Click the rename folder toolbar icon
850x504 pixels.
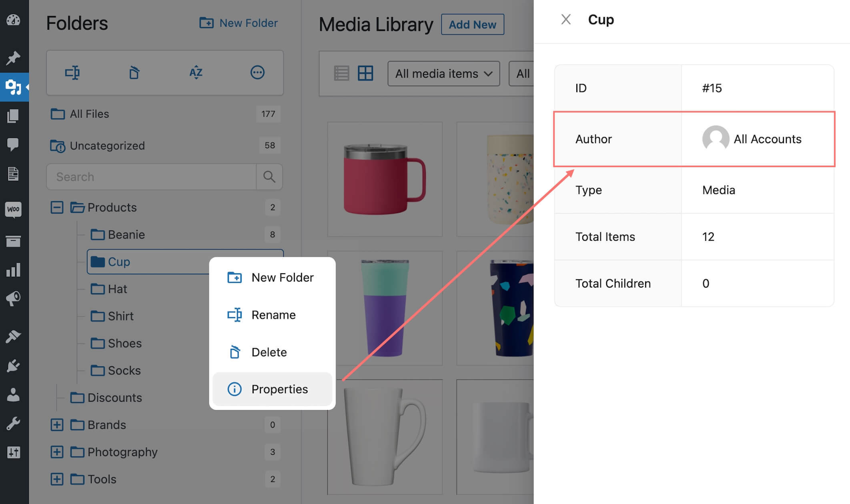(72, 73)
